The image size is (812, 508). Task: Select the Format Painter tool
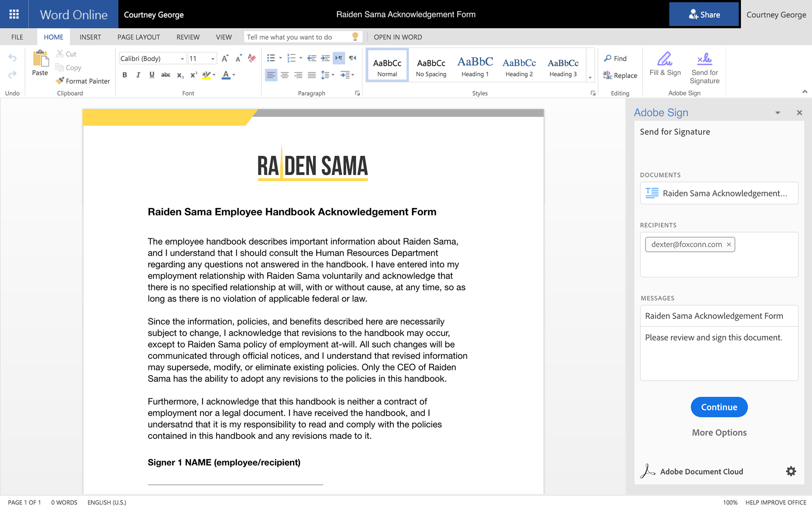pyautogui.click(x=83, y=81)
